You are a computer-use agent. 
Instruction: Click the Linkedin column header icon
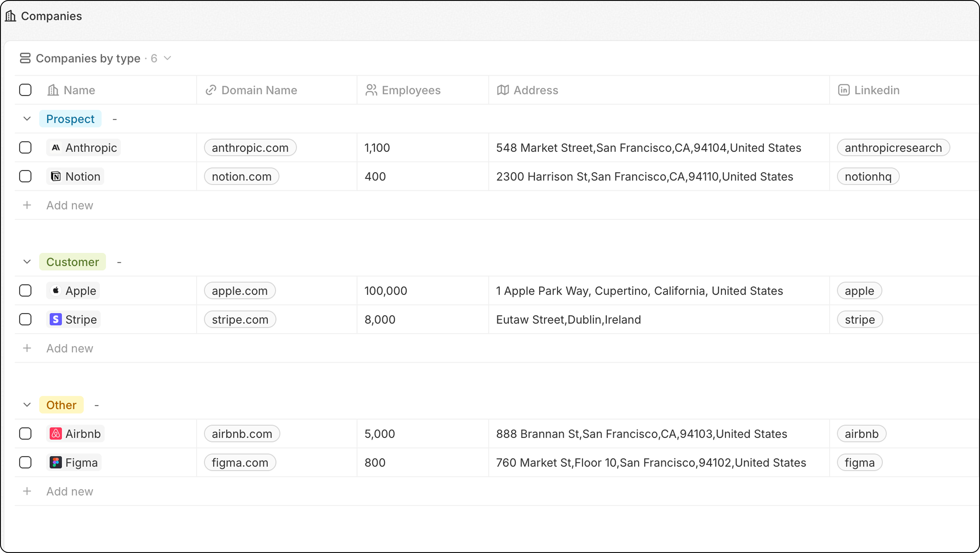[843, 90]
